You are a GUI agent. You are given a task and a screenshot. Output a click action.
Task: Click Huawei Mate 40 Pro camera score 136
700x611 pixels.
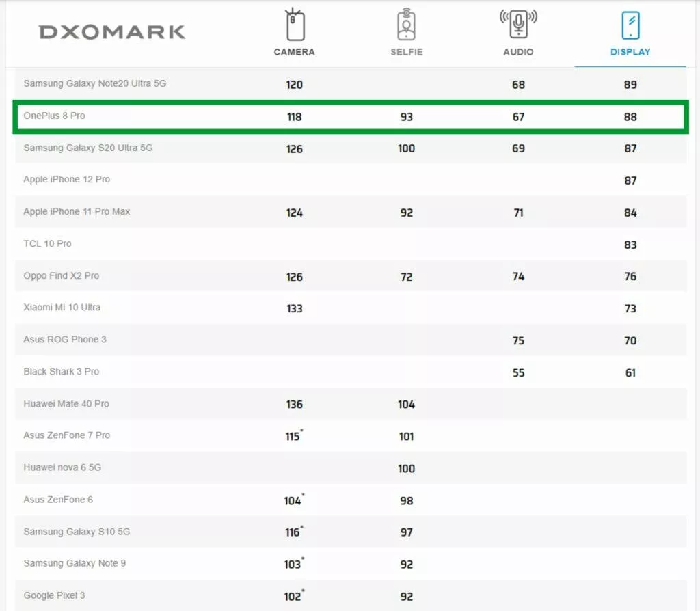[x=294, y=405]
